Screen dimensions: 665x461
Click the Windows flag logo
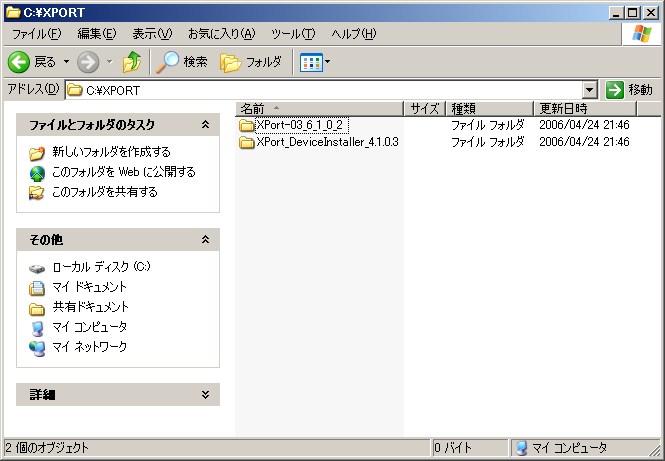[x=642, y=34]
